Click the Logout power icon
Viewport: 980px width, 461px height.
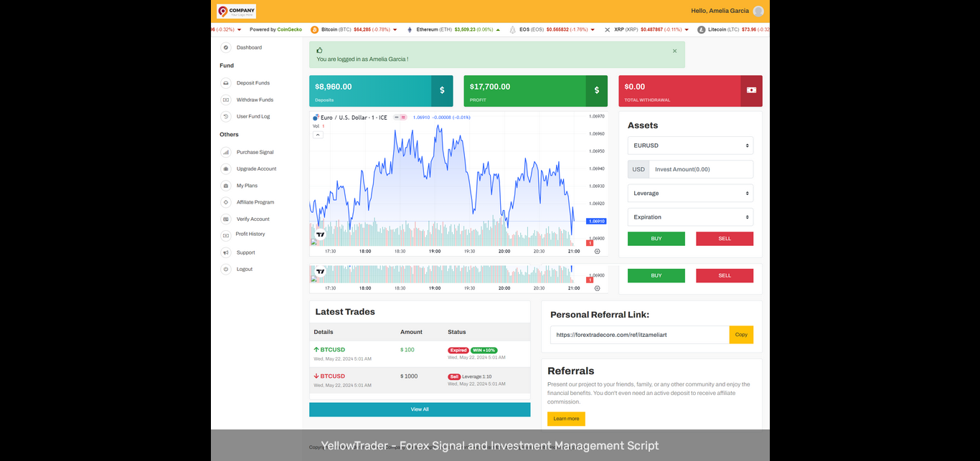226,269
